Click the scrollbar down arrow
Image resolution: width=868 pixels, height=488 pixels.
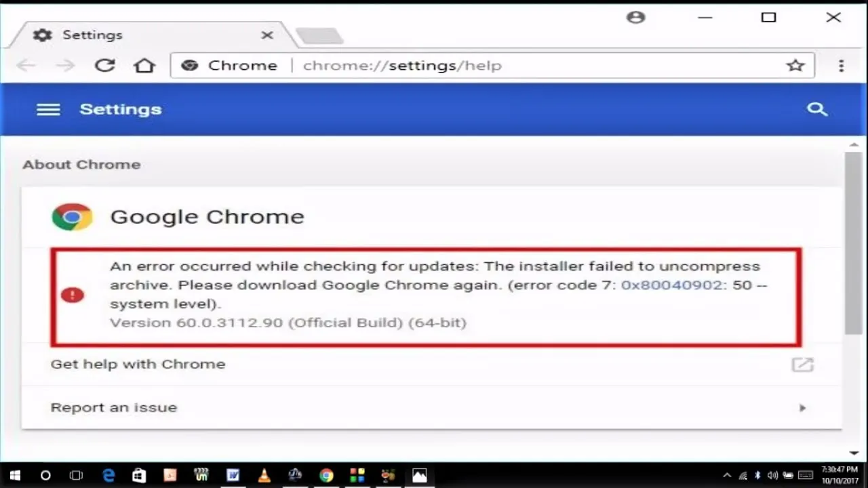(x=854, y=453)
